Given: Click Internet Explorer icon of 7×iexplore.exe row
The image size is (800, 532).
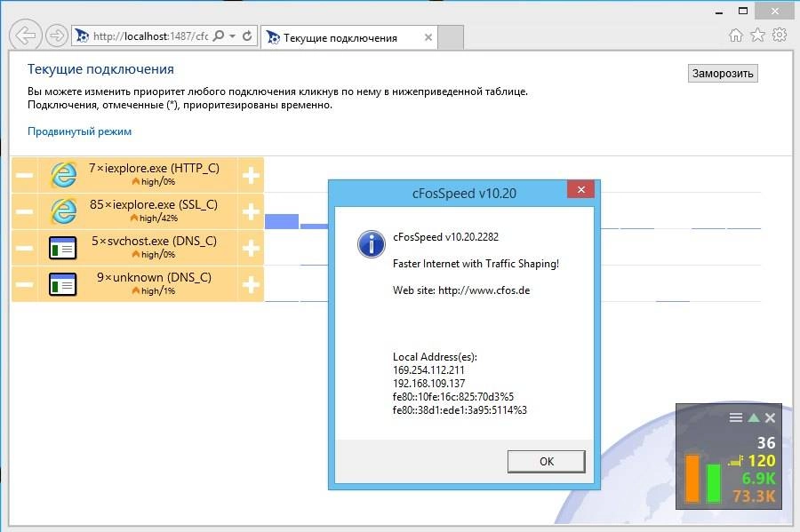Looking at the screenshot, I should pyautogui.click(x=63, y=175).
